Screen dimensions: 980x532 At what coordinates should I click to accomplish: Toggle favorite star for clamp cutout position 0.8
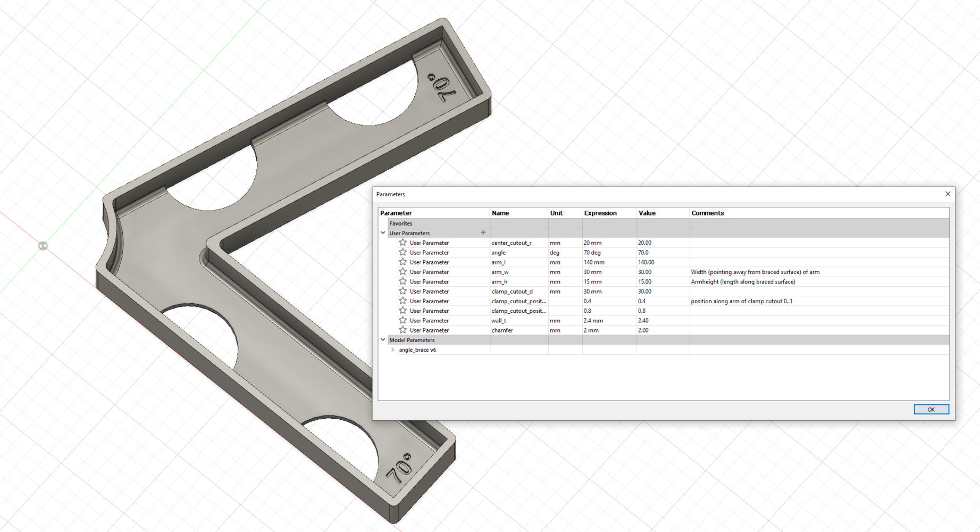pyautogui.click(x=403, y=311)
